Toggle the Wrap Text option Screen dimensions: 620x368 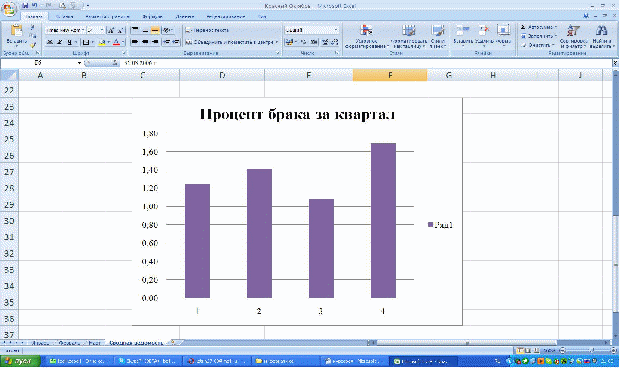207,30
